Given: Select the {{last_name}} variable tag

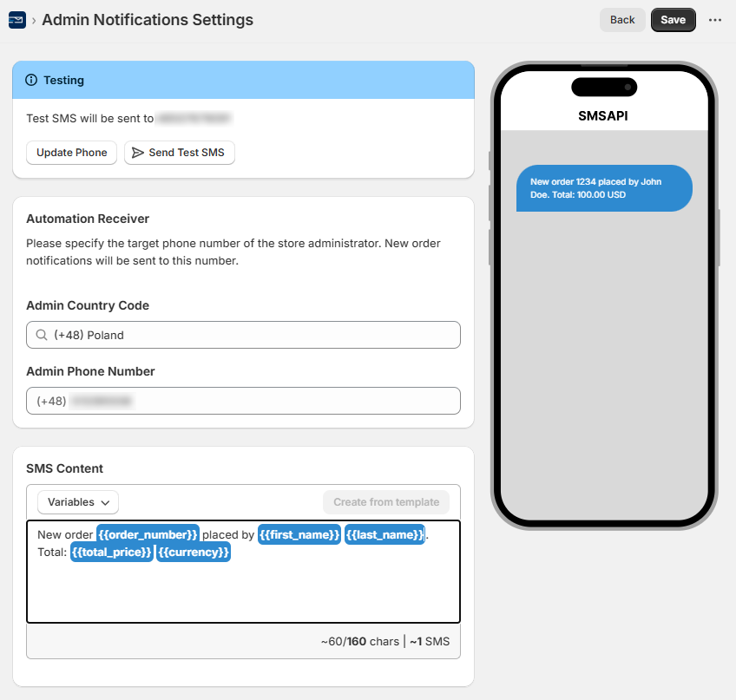Looking at the screenshot, I should point(384,534).
